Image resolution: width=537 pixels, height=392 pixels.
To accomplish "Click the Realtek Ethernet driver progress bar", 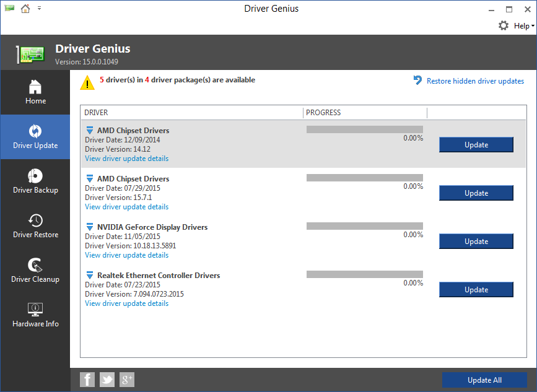I will 365,274.
